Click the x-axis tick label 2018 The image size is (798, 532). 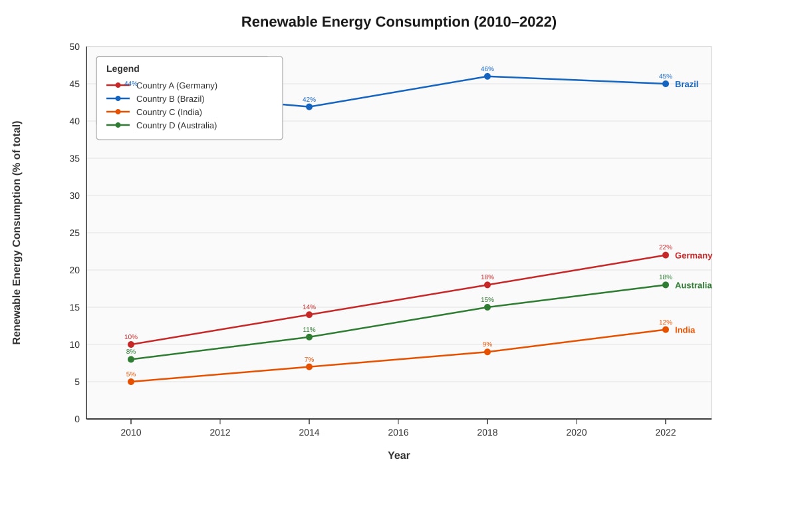pyautogui.click(x=487, y=432)
